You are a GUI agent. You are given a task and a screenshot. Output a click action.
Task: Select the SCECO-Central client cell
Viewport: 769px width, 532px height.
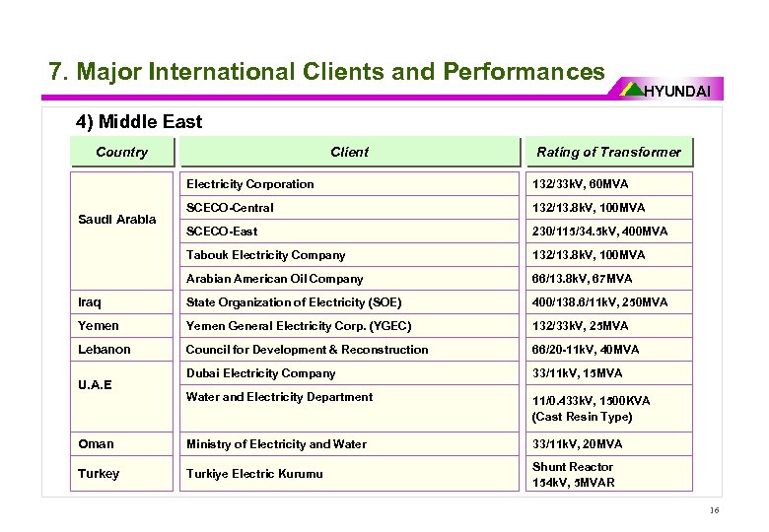click(x=349, y=208)
